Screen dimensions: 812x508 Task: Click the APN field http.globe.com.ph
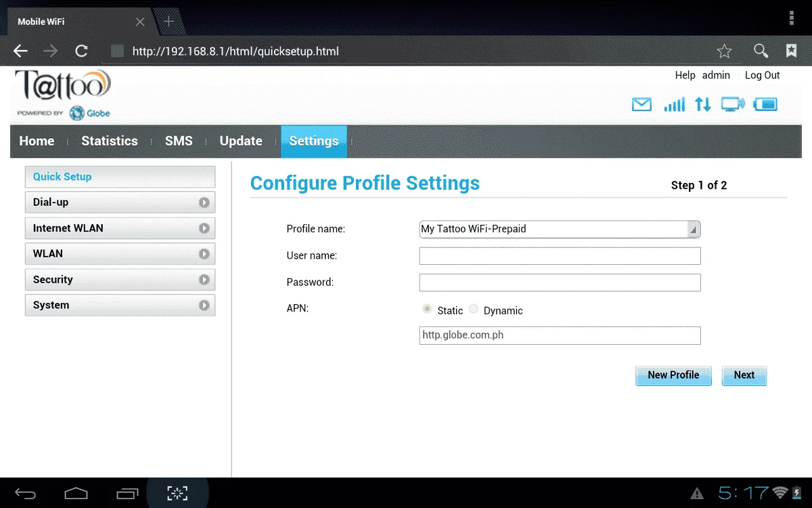pos(560,335)
